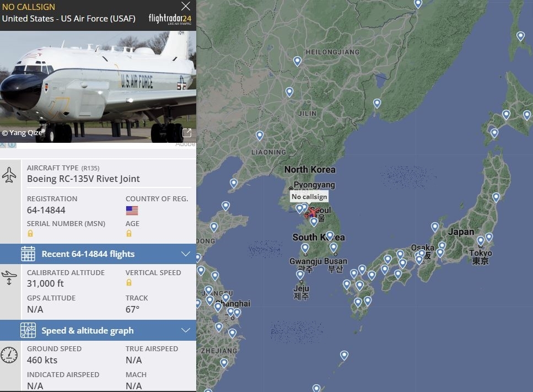This screenshot has height=392, width=533.
Task: Click the red aircraft icon near Seoul
Action: 311,212
